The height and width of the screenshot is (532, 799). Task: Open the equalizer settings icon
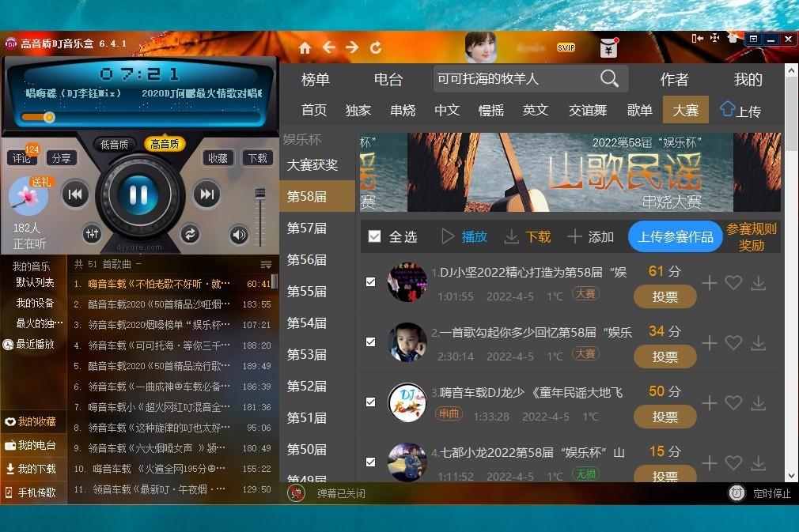pyautogui.click(x=93, y=234)
